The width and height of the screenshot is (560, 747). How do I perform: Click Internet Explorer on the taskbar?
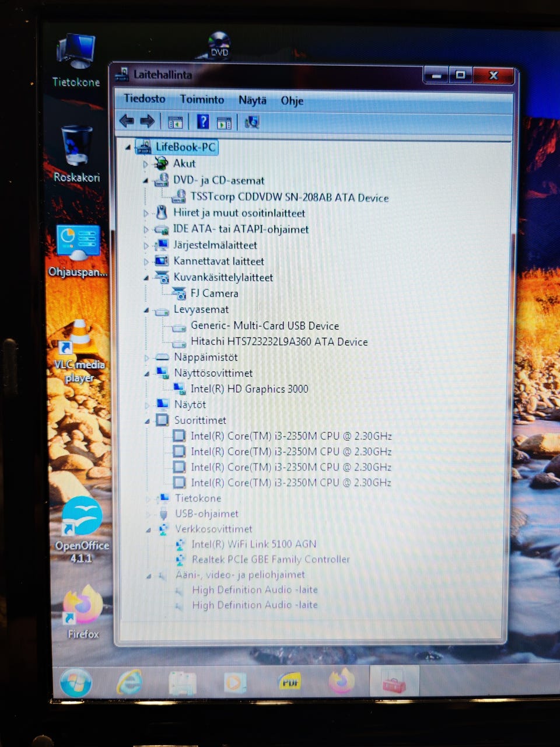coord(129,682)
